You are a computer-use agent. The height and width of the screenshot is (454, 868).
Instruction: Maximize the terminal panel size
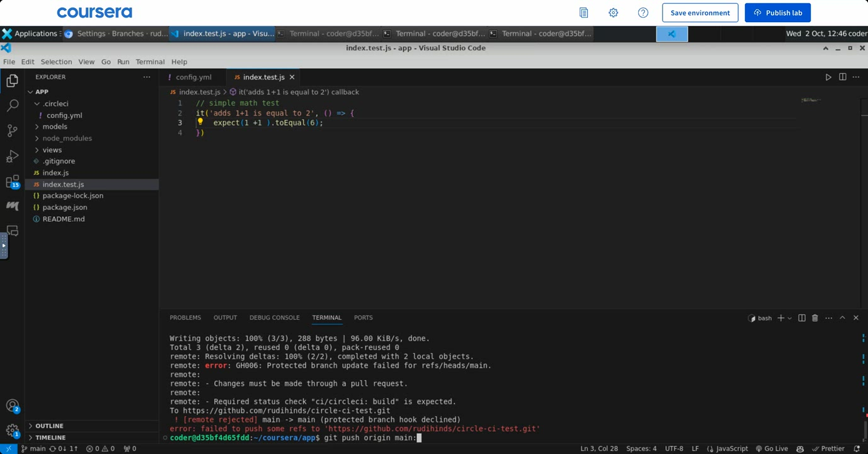pos(843,318)
